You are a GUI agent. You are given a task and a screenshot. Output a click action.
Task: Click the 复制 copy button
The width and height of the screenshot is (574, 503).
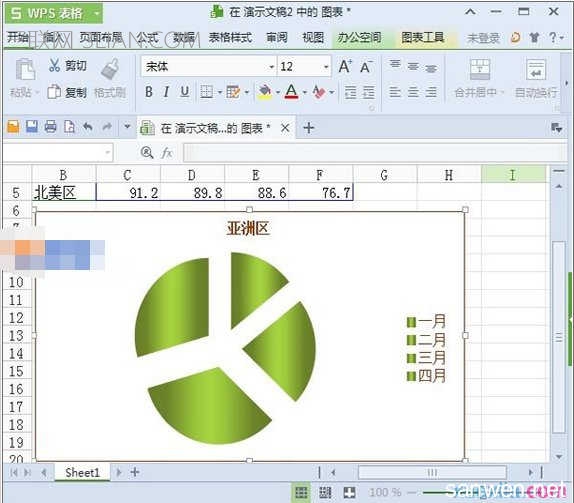[x=67, y=92]
